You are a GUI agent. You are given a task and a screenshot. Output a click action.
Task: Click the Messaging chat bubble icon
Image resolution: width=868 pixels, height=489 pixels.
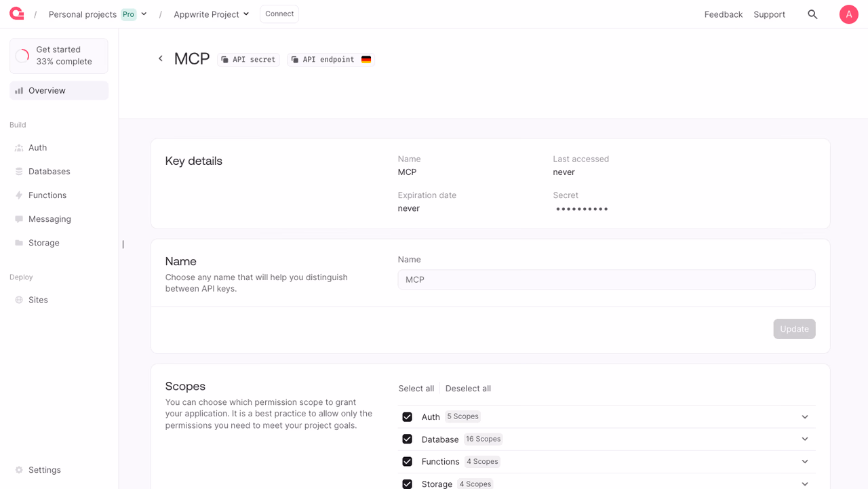[19, 219]
